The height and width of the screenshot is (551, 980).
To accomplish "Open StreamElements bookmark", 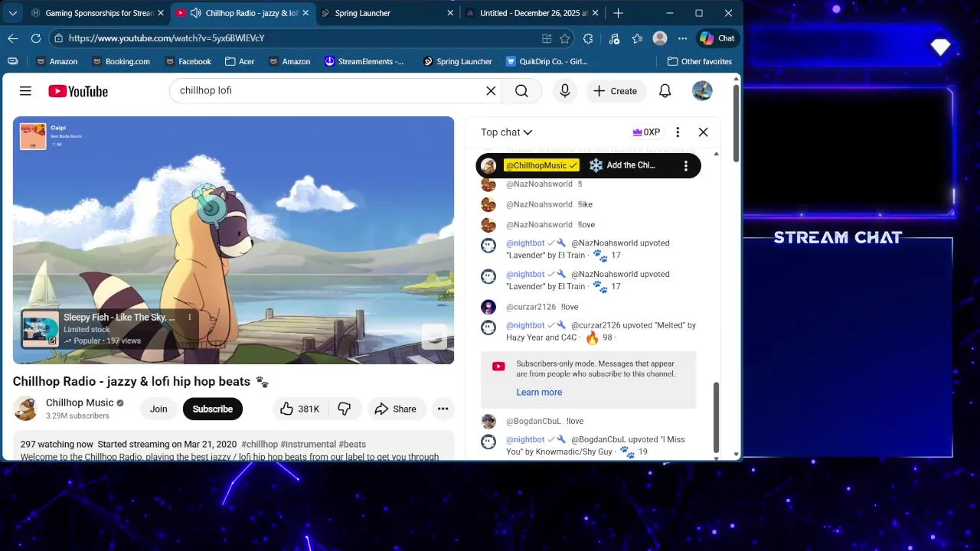I will (364, 61).
